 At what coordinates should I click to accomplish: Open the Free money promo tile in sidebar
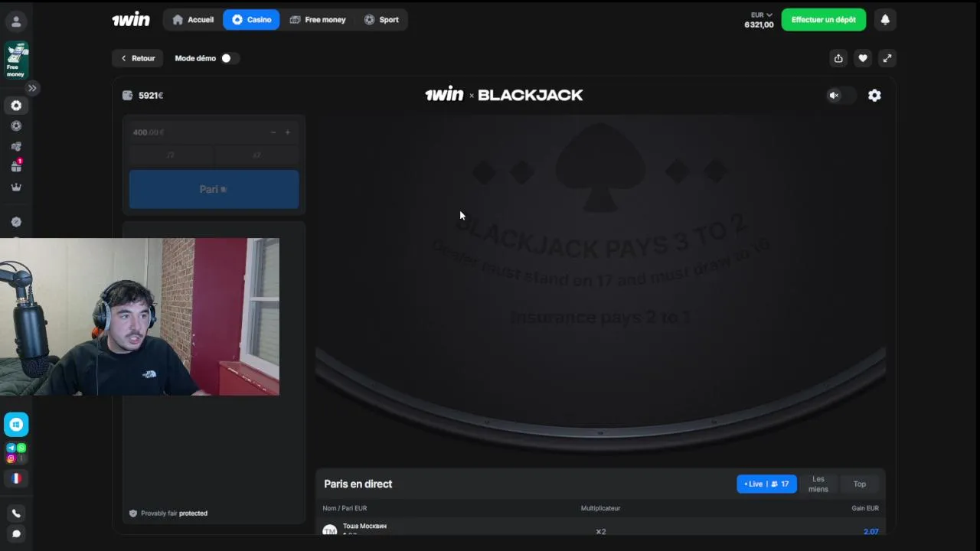[x=16, y=60]
